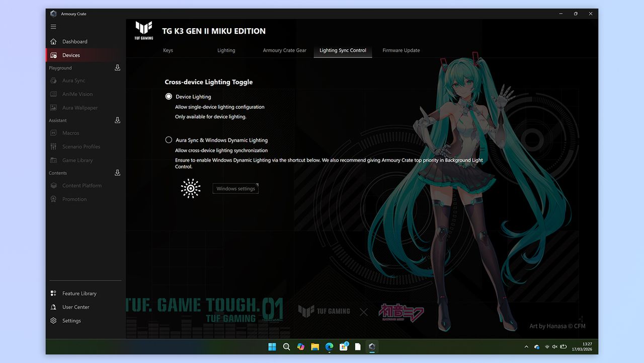Click the Windows Dynamic Lighting sun icon

191,188
